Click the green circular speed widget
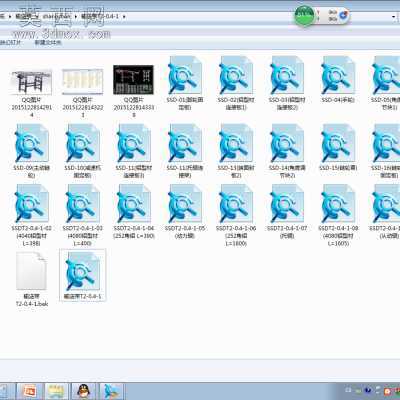This screenshot has width=400, height=400. coord(305,15)
